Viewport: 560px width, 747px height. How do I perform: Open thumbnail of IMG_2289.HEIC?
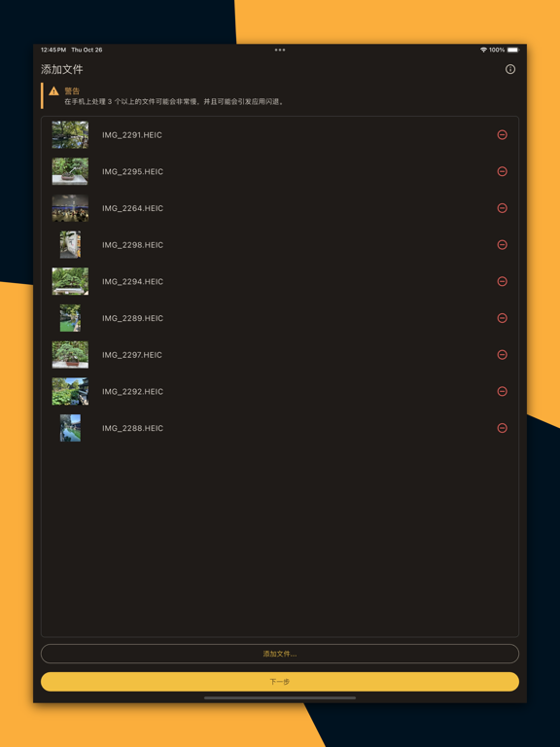click(x=70, y=318)
